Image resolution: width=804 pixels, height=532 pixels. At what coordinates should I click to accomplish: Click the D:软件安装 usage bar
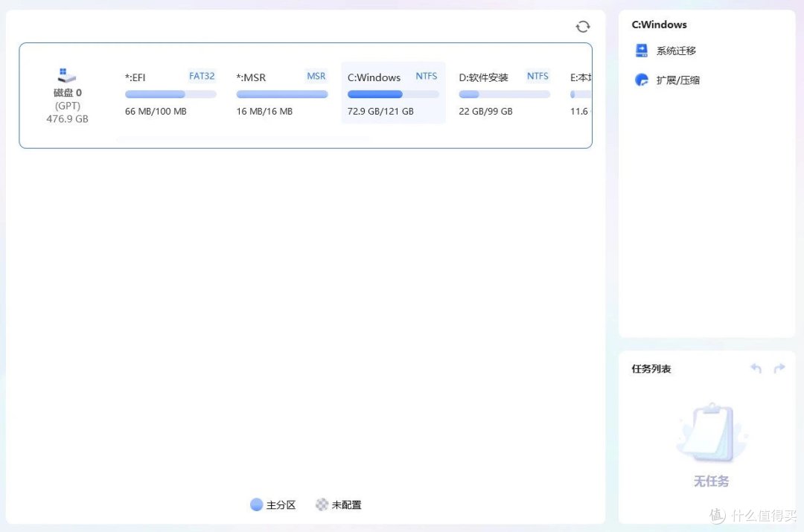point(505,94)
